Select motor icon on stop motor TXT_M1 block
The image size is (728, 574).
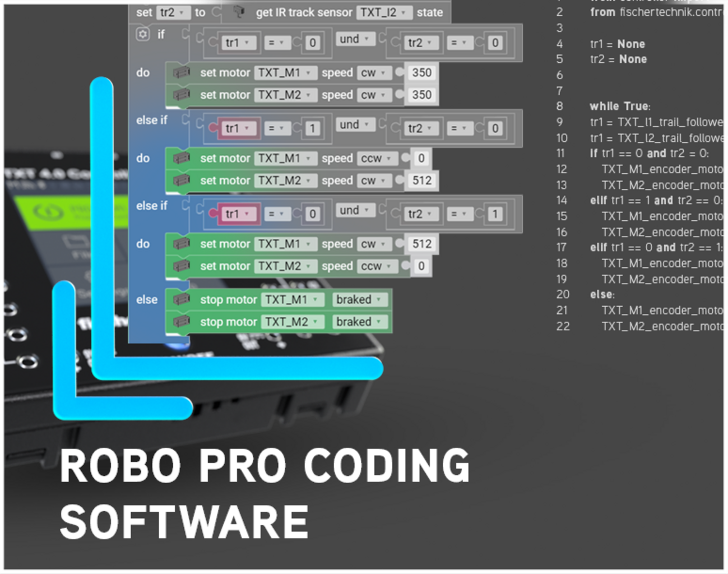pos(181,300)
